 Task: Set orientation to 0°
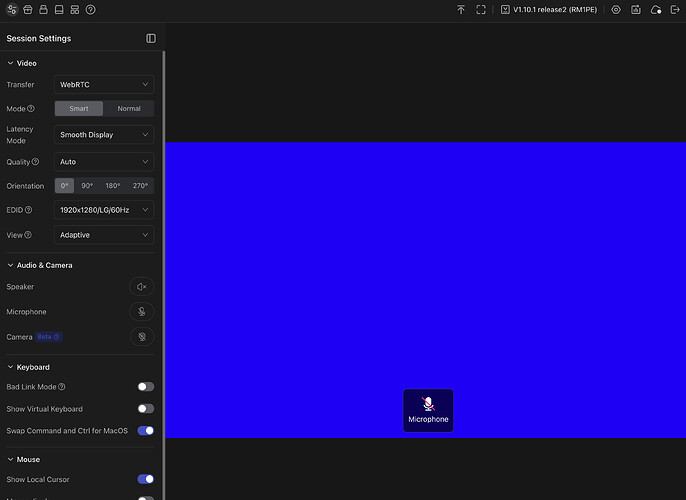tap(64, 185)
